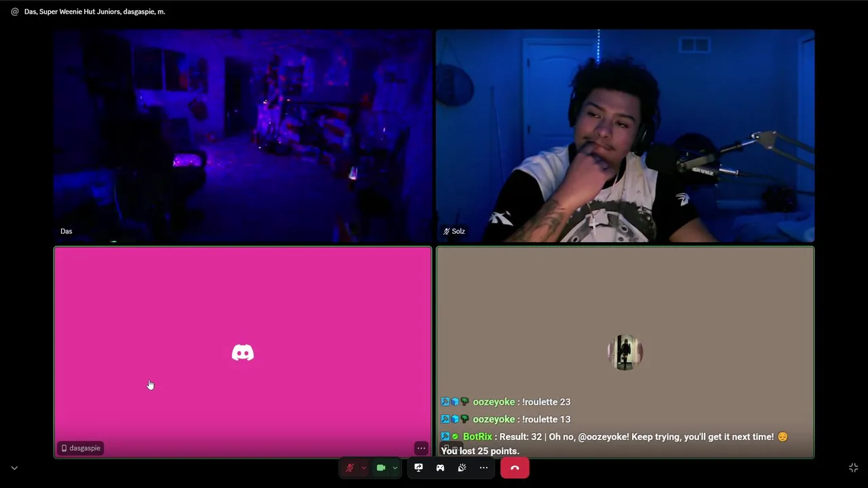Start an activity with the gamepad icon
Screen dimensions: 868x488
440,468
